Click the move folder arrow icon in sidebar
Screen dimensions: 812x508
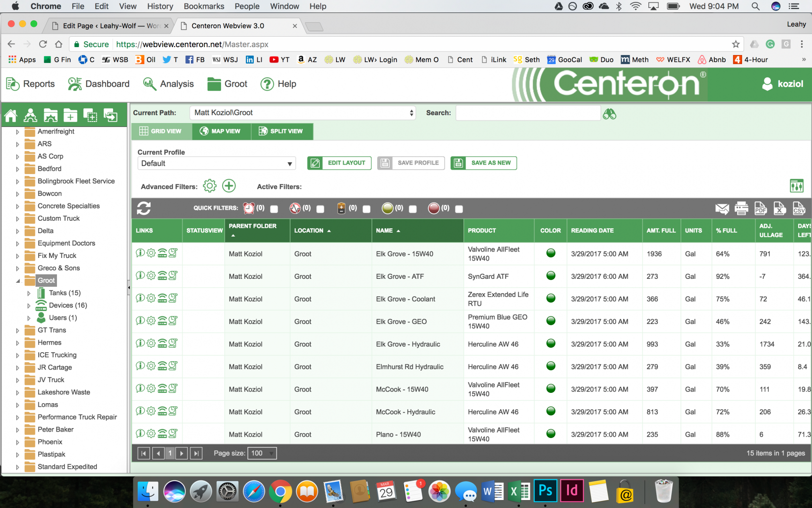click(111, 116)
